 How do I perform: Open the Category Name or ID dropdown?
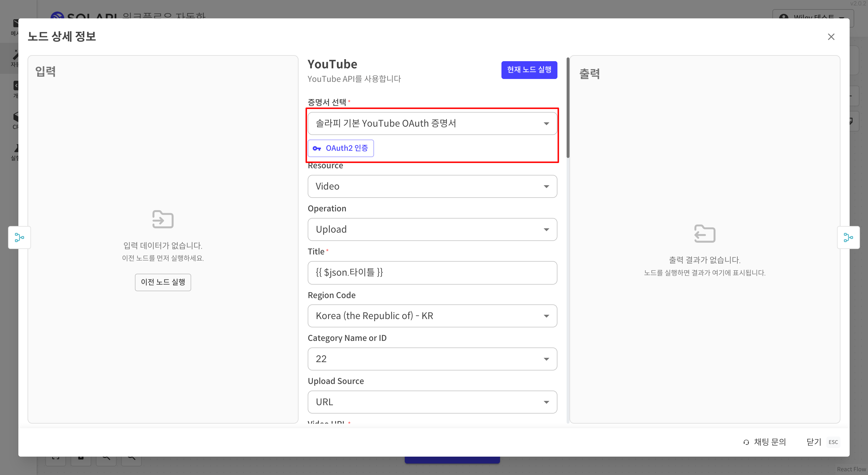point(432,359)
